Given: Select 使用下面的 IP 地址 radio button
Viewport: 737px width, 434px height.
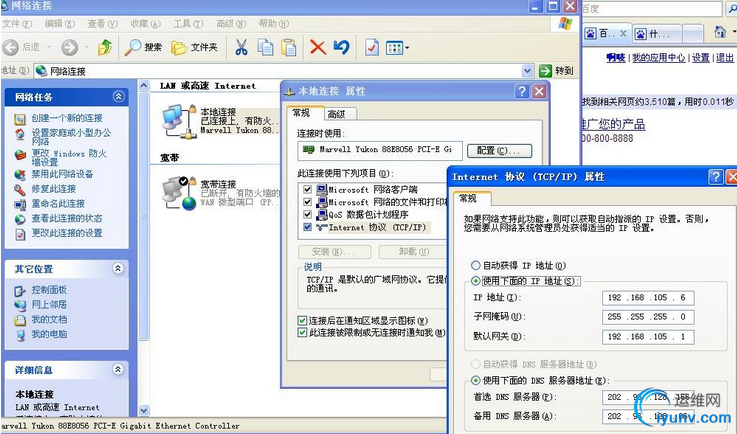Looking at the screenshot, I should point(476,281).
